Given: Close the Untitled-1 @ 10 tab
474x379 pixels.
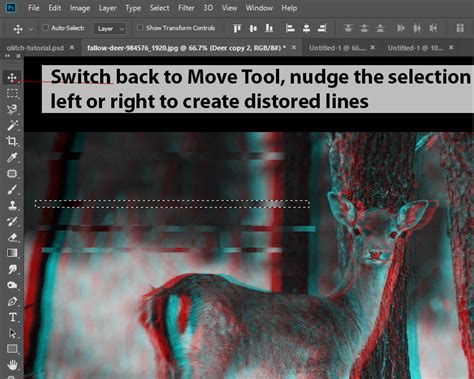Looking at the screenshot, I should pos(451,48).
